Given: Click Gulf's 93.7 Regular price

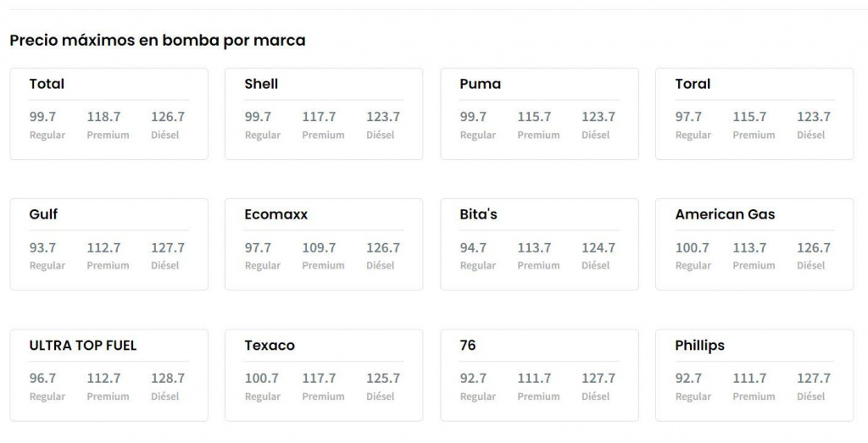Looking at the screenshot, I should tap(42, 248).
